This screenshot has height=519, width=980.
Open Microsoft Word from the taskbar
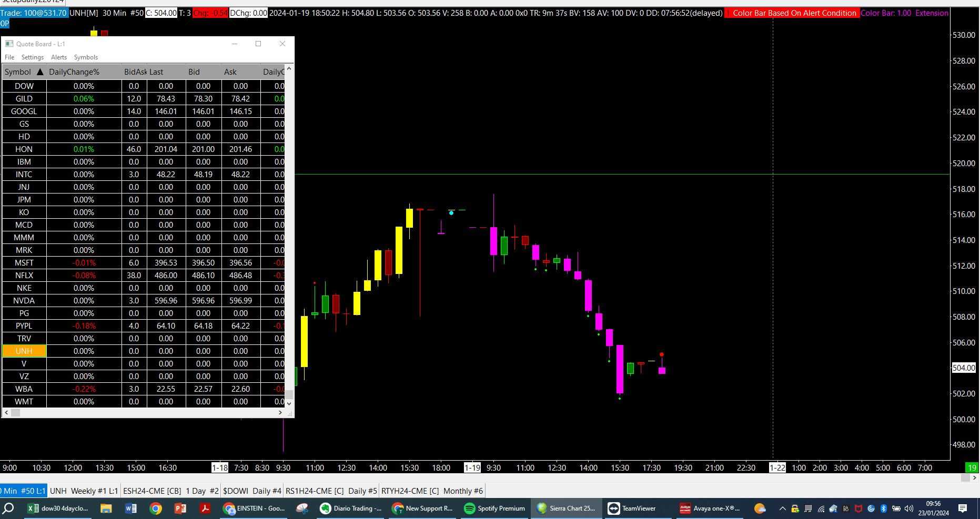click(131, 508)
